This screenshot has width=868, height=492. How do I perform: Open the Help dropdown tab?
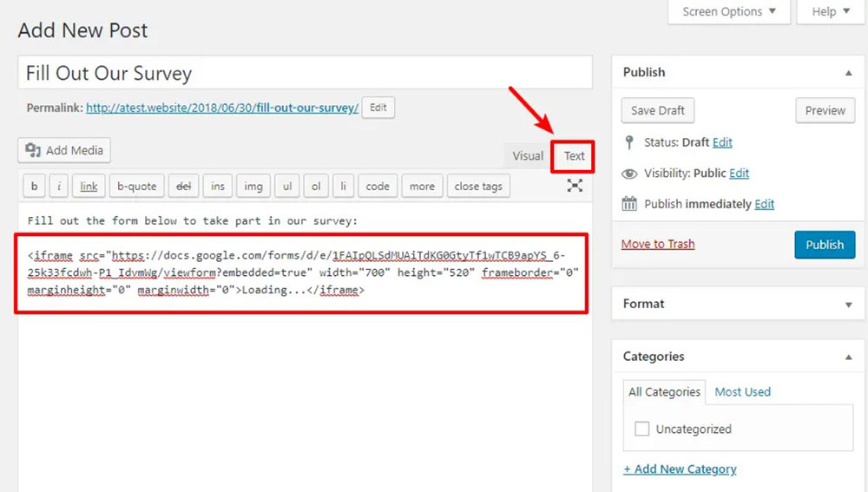pos(830,12)
